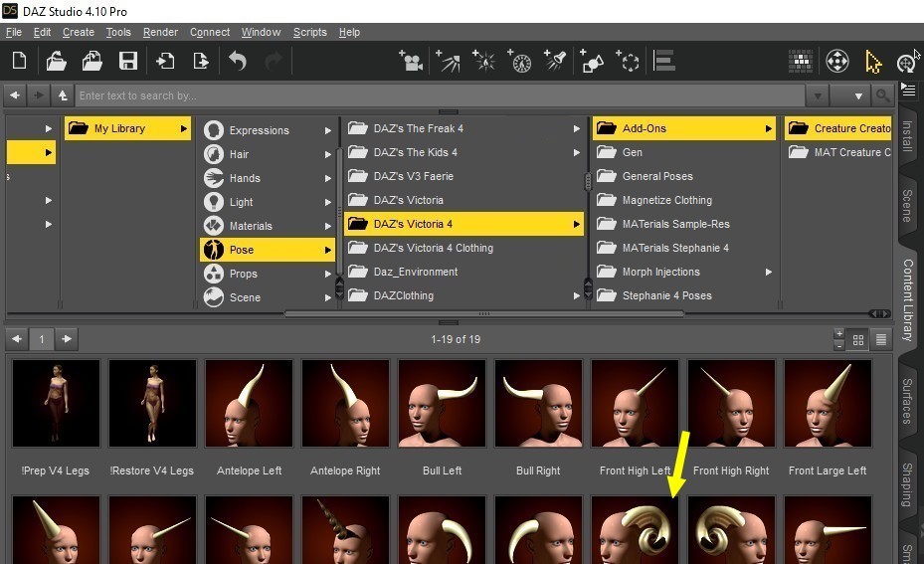Click the Import icon

pos(165,61)
